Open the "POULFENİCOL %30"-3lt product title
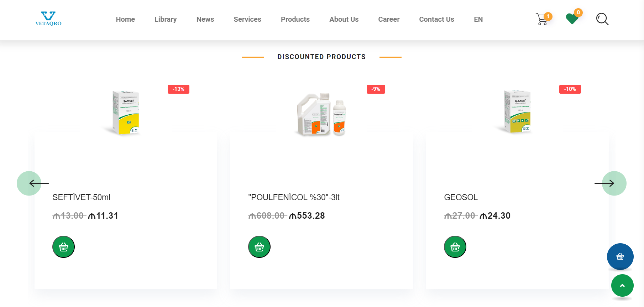 click(294, 197)
